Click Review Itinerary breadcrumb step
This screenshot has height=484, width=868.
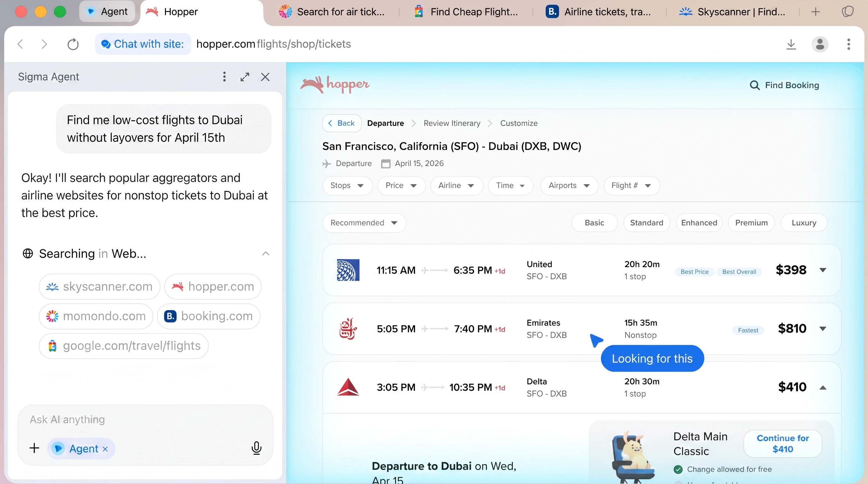(x=452, y=123)
